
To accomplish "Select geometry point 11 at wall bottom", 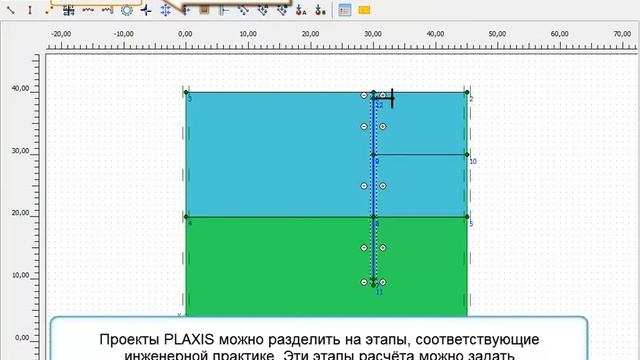I will click(x=373, y=285).
